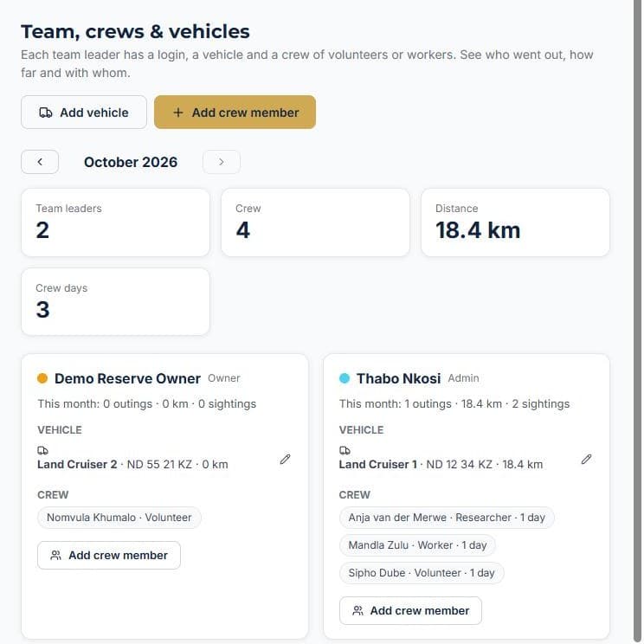The width and height of the screenshot is (644, 644).
Task: Click truck icon above Land Cruiser 1
Action: pos(345,451)
